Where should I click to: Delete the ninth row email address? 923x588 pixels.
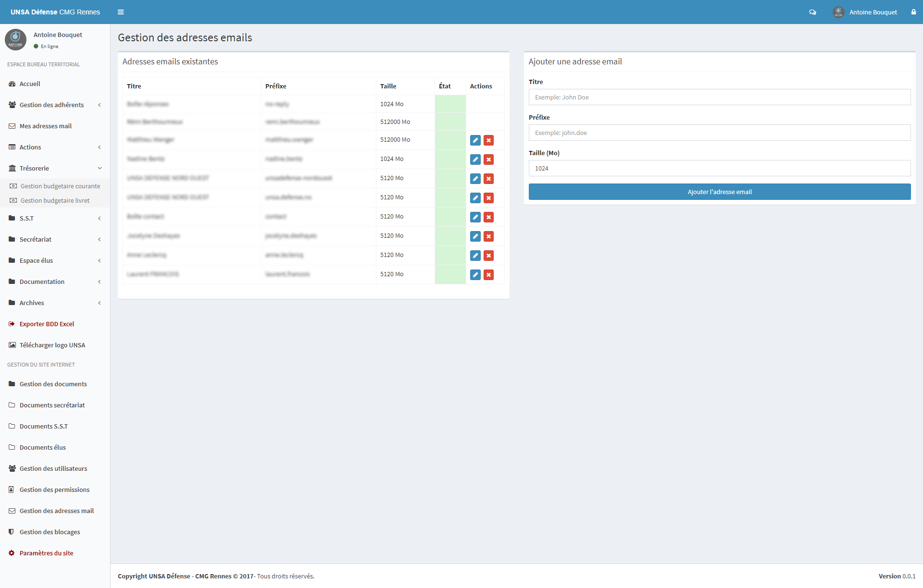pos(488,256)
